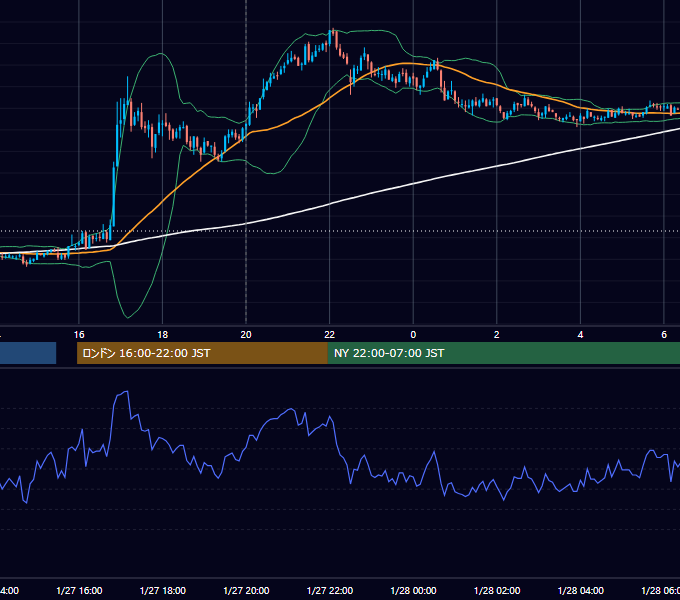680x600 pixels.
Task: Click the 18 hour label on chart axis
Action: pyautogui.click(x=163, y=335)
